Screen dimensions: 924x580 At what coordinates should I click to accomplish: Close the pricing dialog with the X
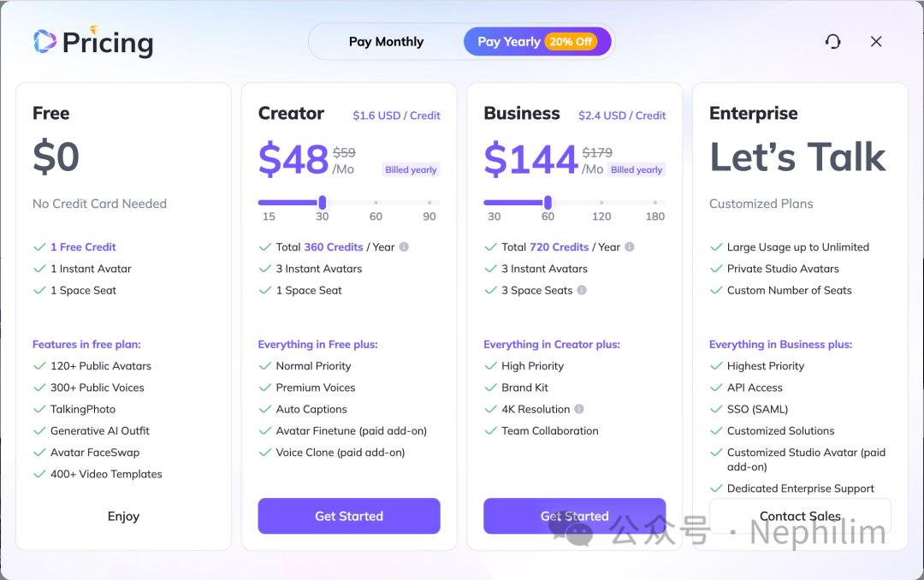(x=876, y=42)
